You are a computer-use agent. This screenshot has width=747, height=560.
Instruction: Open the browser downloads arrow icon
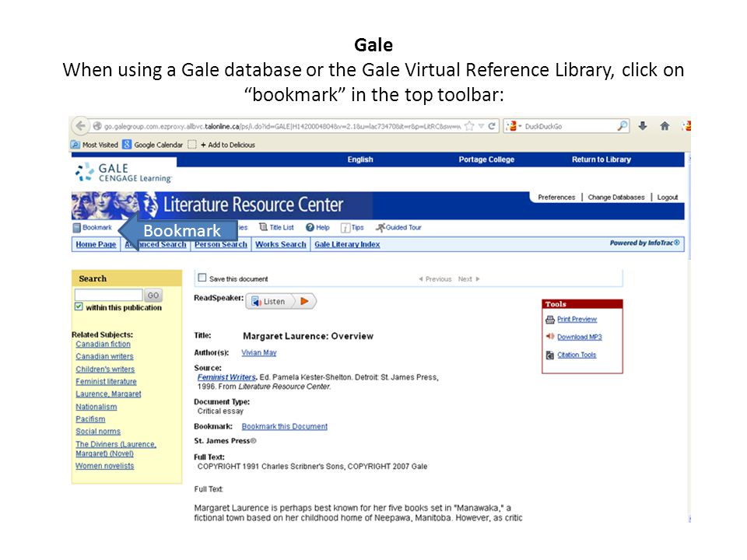(x=643, y=126)
